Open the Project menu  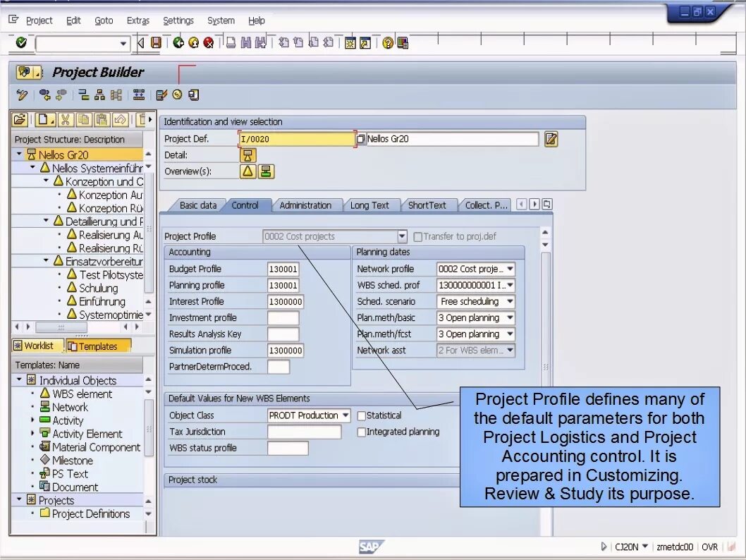[39, 20]
